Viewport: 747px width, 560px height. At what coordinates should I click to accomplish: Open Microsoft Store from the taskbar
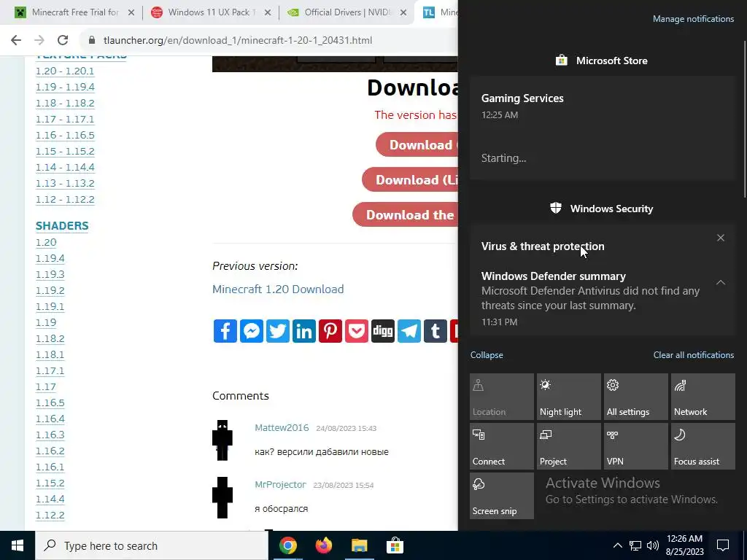point(395,545)
